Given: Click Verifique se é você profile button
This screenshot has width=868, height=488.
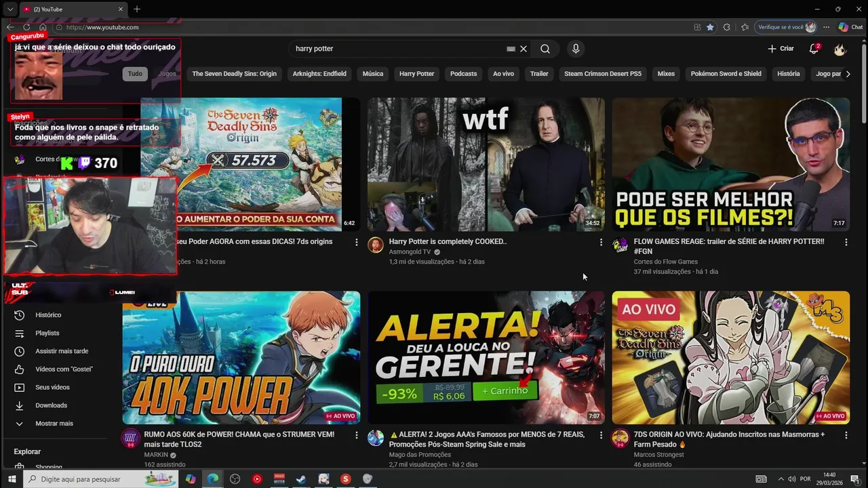Looking at the screenshot, I should click(785, 27).
